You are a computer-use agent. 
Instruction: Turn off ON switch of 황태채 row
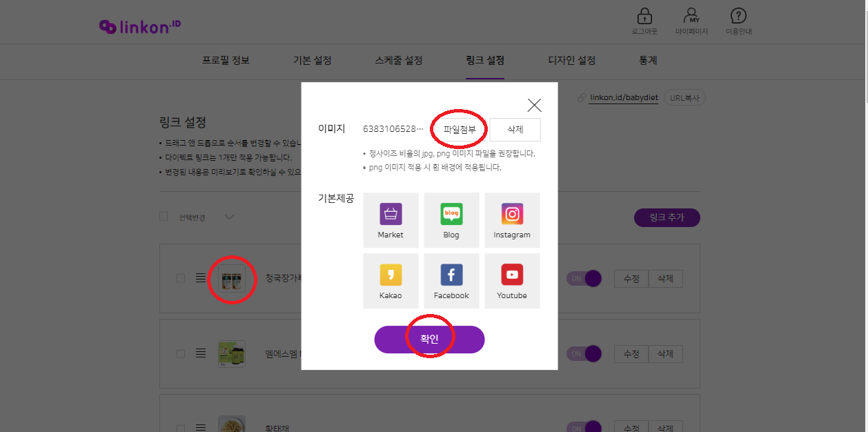(x=584, y=427)
